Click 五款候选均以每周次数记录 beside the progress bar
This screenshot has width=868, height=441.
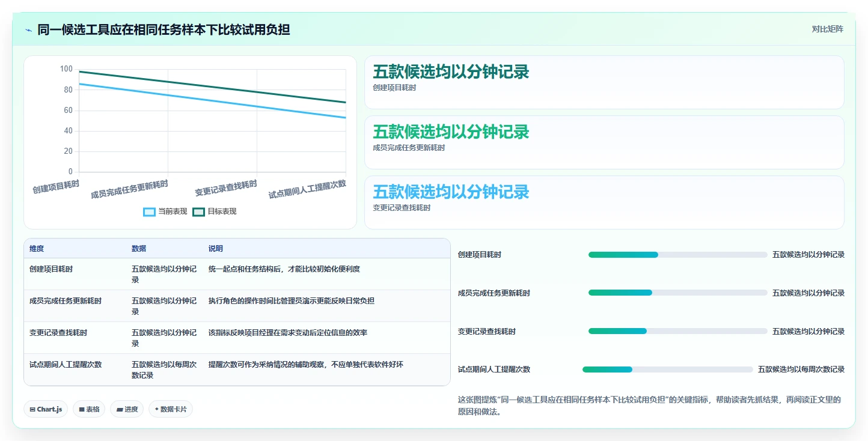point(801,370)
